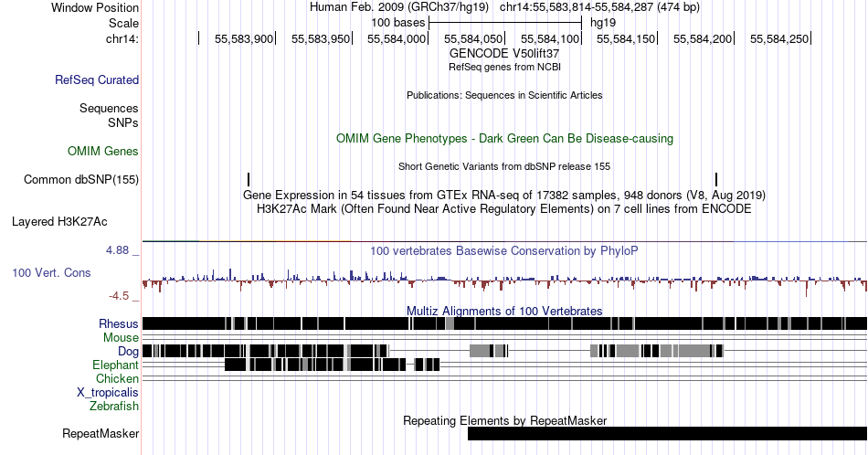
Task: Click the RefSeq Curated track label
Action: click(97, 79)
